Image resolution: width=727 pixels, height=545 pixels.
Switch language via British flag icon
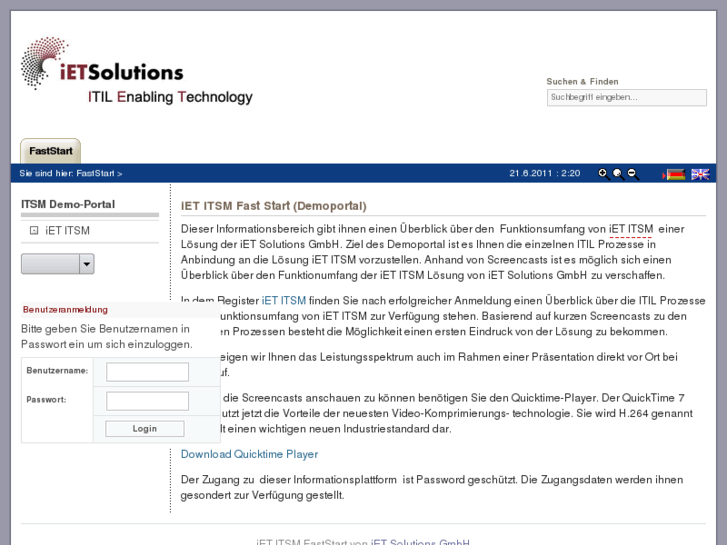[x=700, y=174]
